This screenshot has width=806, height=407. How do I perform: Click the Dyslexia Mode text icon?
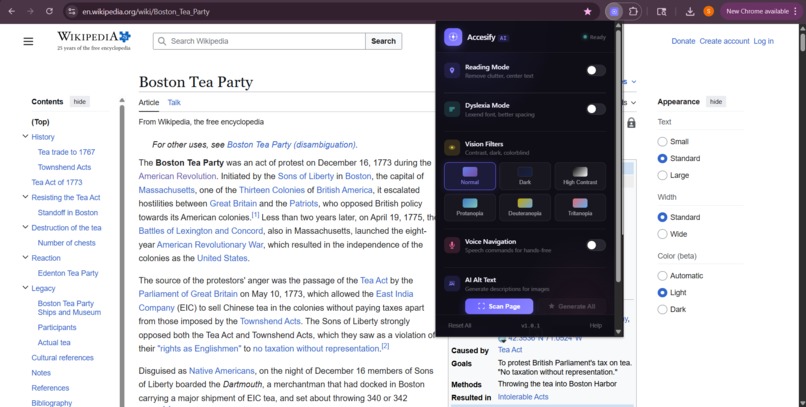pyautogui.click(x=452, y=109)
